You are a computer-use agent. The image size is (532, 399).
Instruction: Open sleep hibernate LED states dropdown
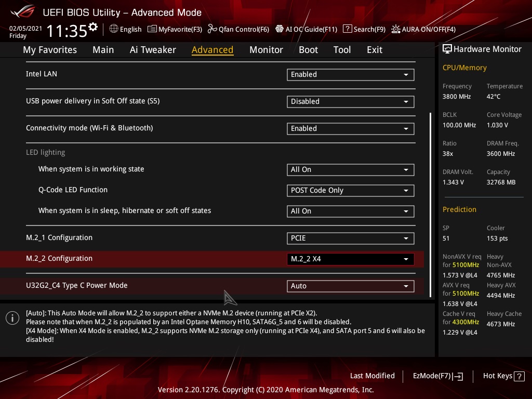coord(351,211)
